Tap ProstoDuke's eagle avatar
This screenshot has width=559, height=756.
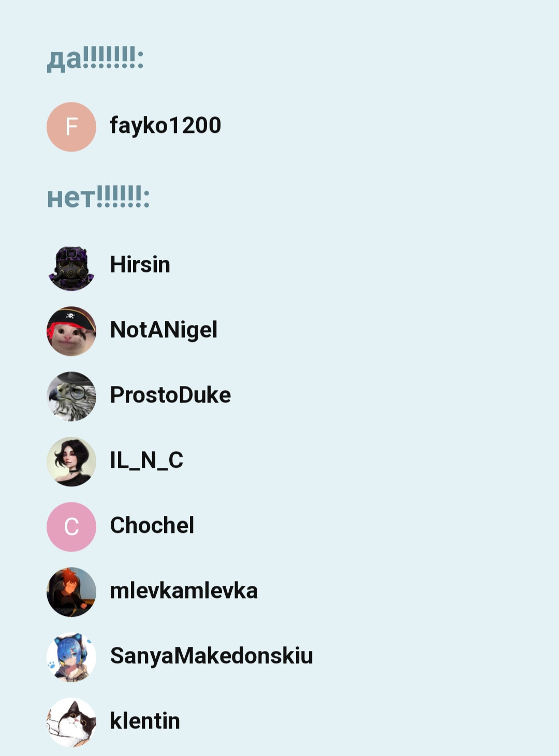tap(71, 396)
